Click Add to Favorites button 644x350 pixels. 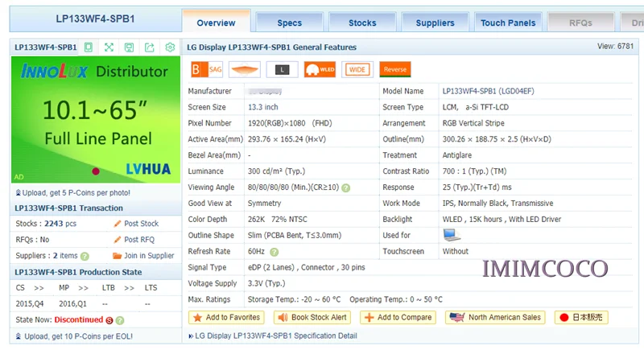(x=226, y=318)
